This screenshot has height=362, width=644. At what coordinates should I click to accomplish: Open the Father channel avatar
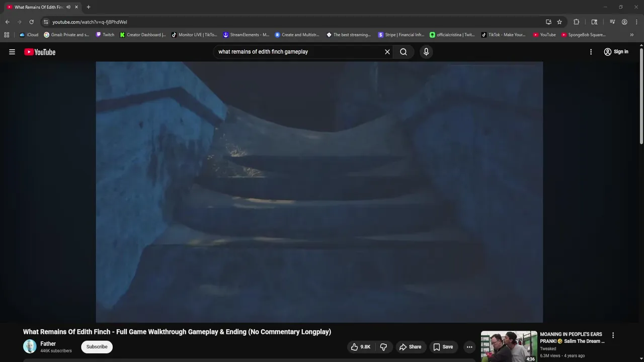coord(30,346)
